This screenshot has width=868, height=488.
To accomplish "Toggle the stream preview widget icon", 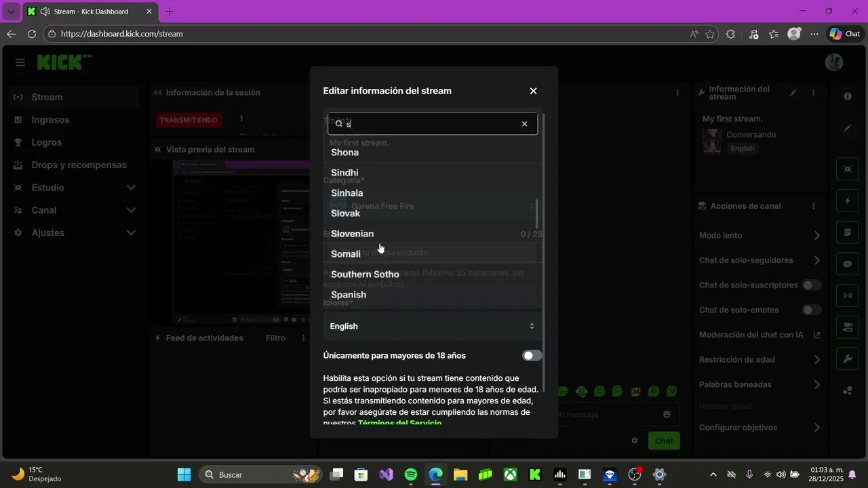I will [x=848, y=169].
